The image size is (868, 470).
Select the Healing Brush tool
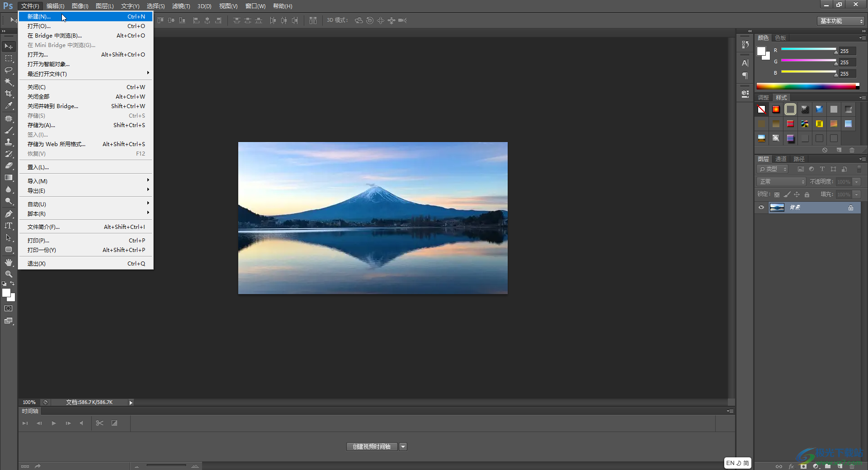9,119
